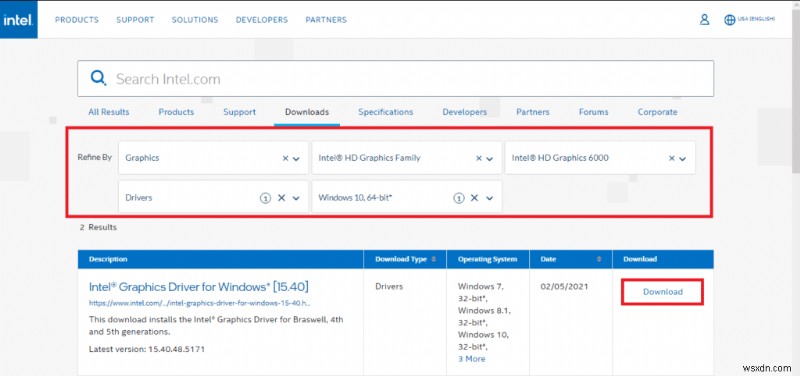The height and width of the screenshot is (376, 800).
Task: Open the PRODUCTS menu
Action: click(77, 20)
